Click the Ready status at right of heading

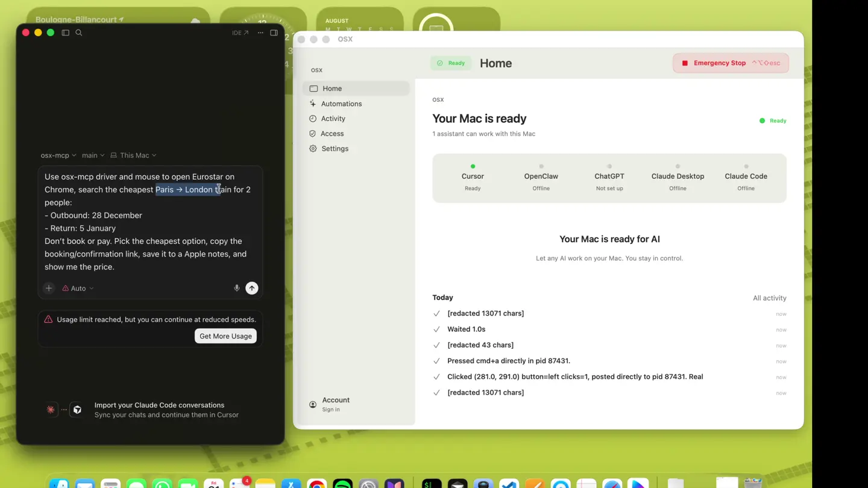(x=773, y=120)
